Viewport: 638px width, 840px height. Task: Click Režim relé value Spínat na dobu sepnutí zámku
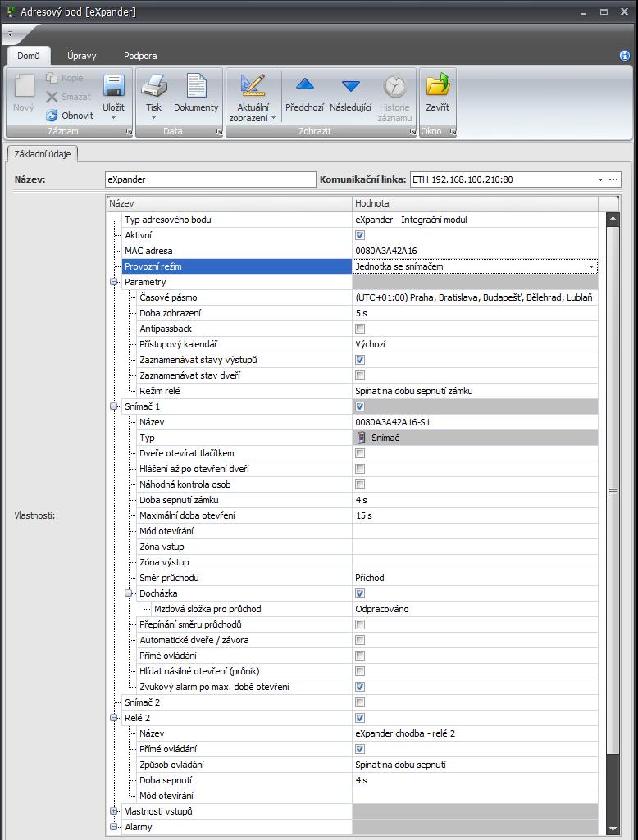tap(414, 391)
